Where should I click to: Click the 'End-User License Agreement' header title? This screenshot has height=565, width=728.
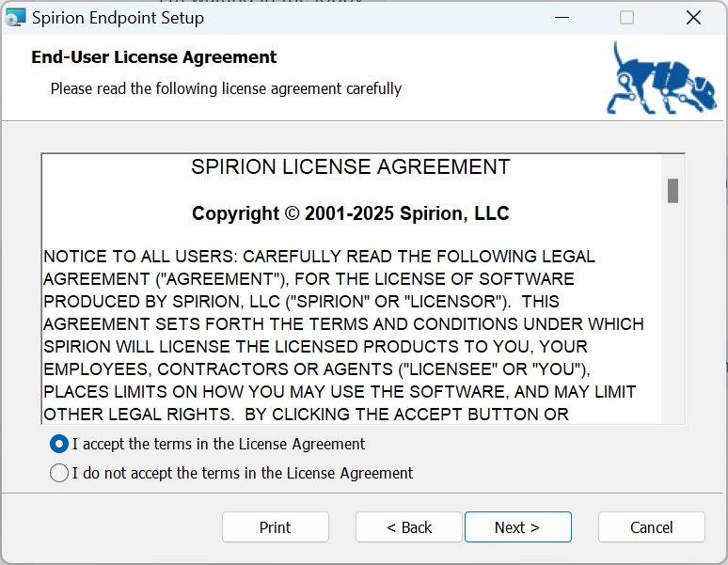click(154, 57)
